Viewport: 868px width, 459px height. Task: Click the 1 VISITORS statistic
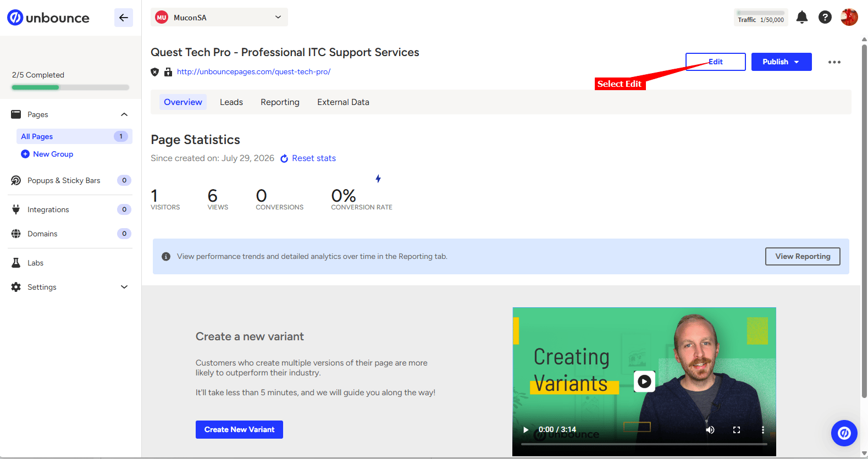[165, 200]
